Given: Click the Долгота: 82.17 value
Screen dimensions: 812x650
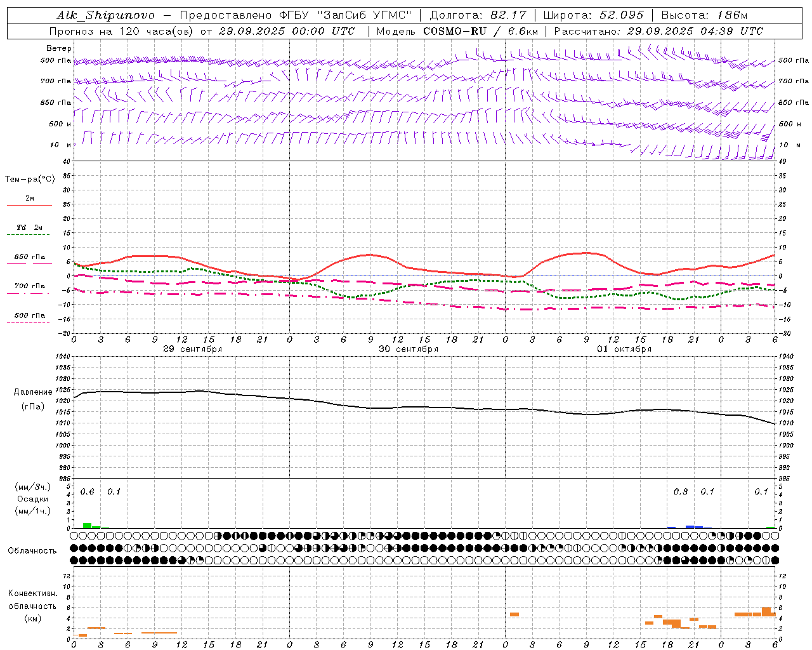Looking at the screenshot, I should point(478,15).
